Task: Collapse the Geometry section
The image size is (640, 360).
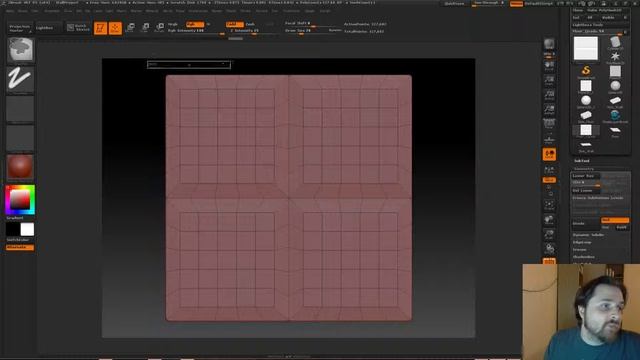Action: click(584, 169)
